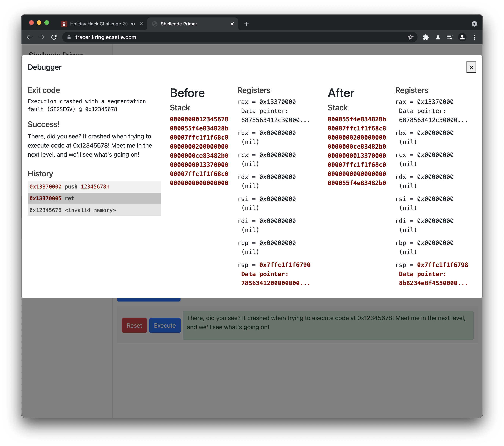This screenshot has width=504, height=446.
Task: Click After stack value 000055f4e83482b0
Action: (357, 183)
